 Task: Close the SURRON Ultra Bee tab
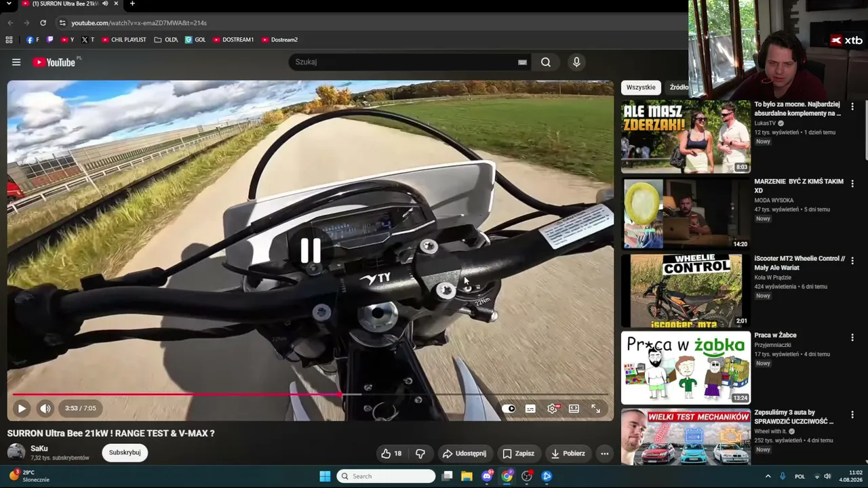[x=117, y=3]
